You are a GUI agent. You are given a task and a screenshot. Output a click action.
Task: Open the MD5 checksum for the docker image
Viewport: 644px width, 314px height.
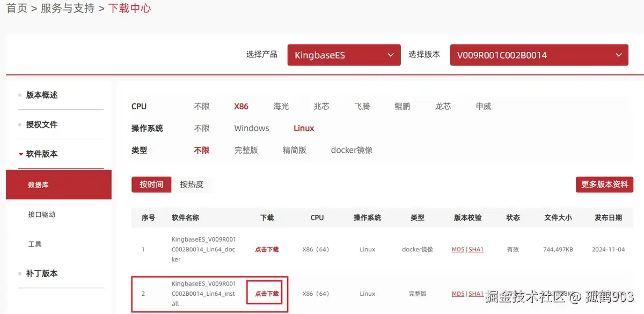pyautogui.click(x=457, y=249)
